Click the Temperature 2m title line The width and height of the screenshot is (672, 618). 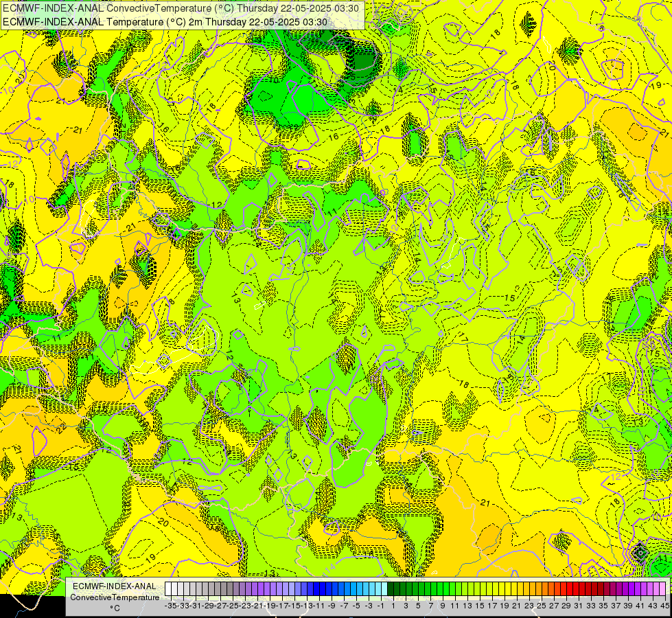(x=165, y=22)
